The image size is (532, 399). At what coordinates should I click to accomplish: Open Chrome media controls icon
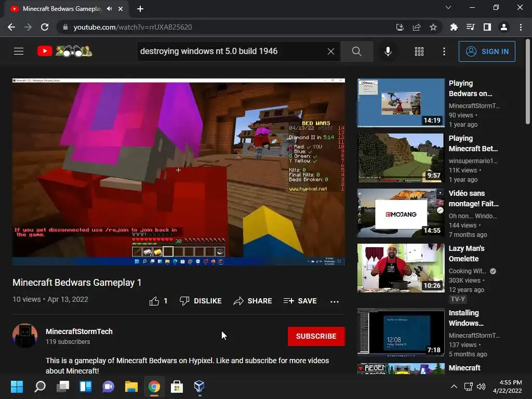470,27
